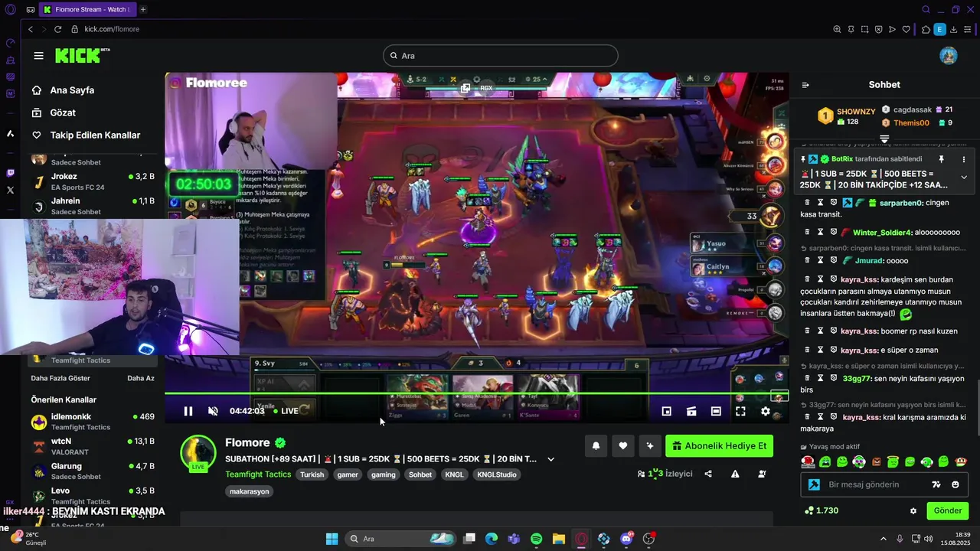Open wtcN recommended channel

click(92, 446)
